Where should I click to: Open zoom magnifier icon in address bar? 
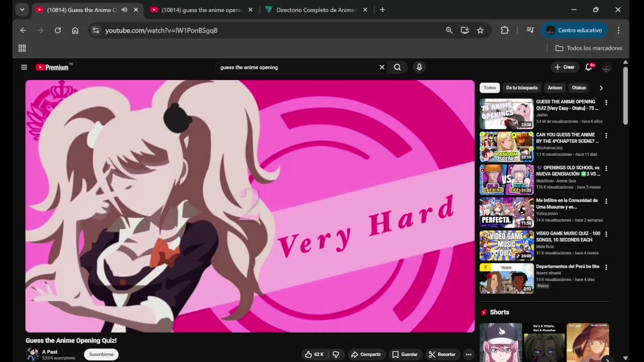[449, 30]
